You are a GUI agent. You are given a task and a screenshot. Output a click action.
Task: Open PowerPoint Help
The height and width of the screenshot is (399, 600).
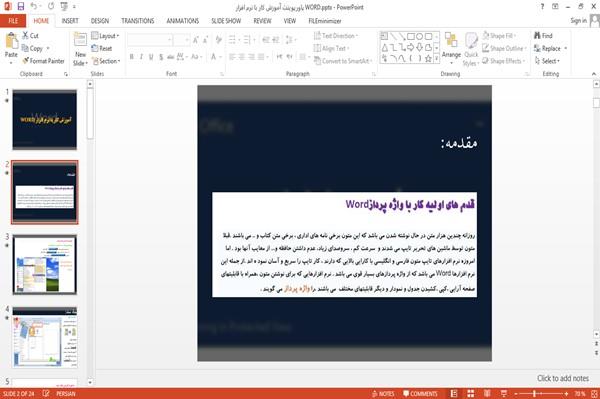[x=542, y=7]
